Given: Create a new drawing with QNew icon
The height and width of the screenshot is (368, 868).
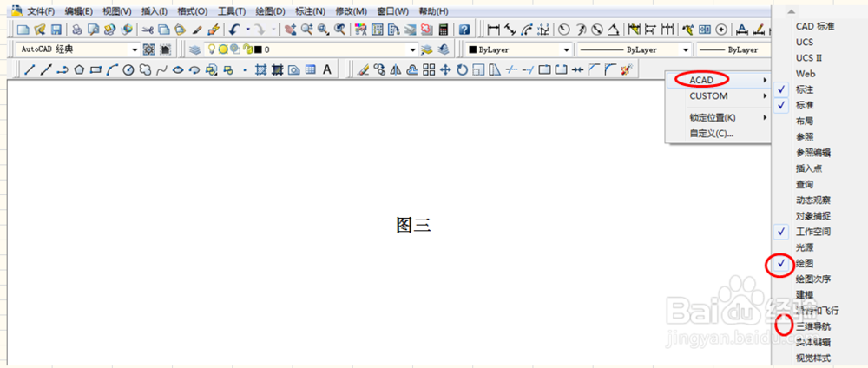Looking at the screenshot, I should point(23,30).
